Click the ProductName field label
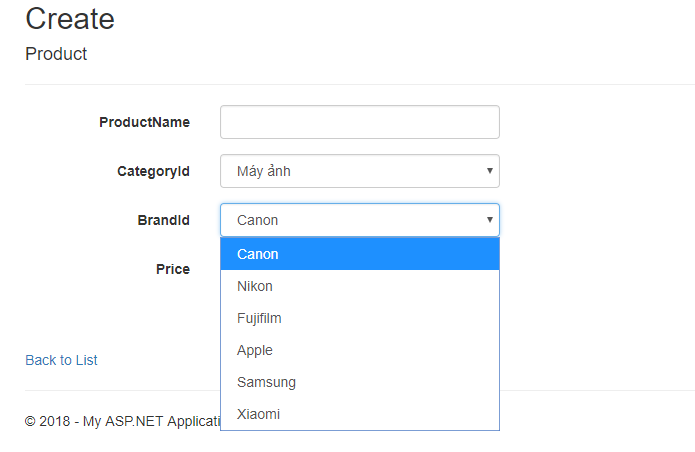695x452 pixels. click(x=144, y=122)
